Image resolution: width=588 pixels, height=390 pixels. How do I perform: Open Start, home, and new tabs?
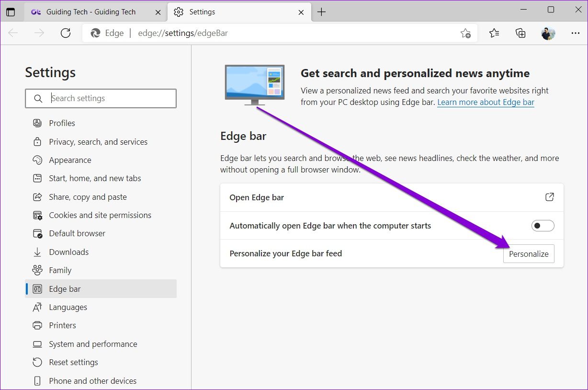[101, 178]
